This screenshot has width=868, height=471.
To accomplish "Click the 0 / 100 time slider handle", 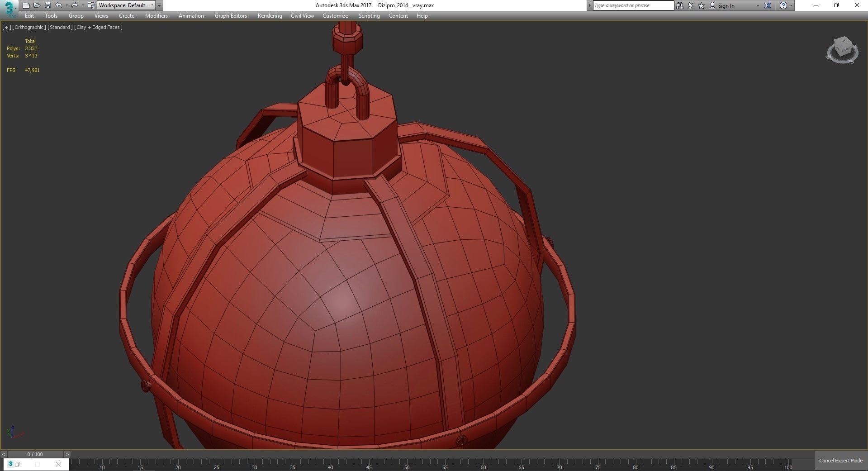I will [35, 454].
